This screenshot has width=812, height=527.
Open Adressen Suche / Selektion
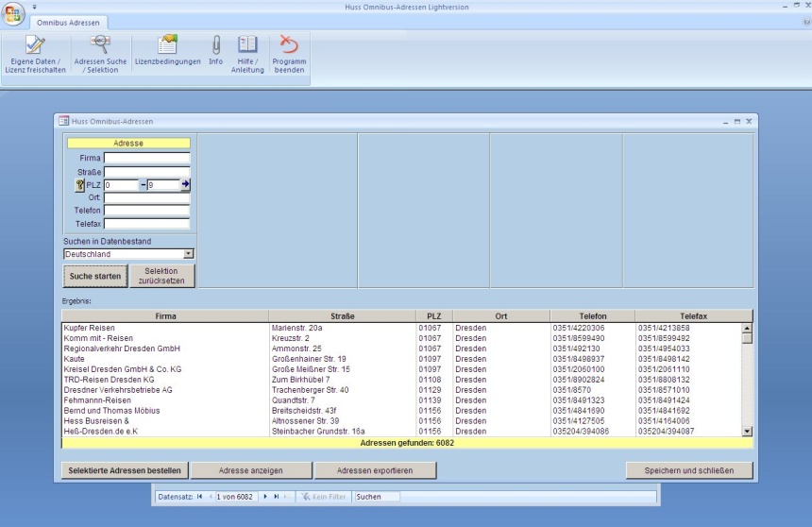point(100,55)
